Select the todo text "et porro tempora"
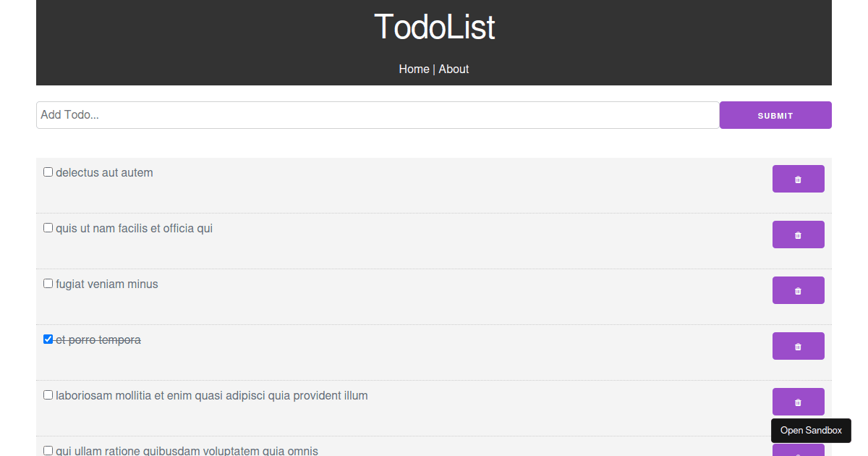The image size is (868, 456). (x=98, y=339)
